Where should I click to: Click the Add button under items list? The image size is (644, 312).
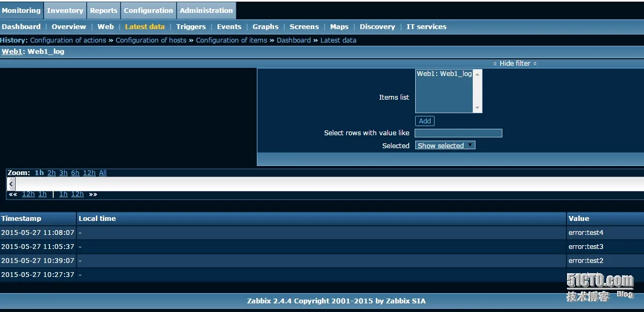click(x=425, y=121)
